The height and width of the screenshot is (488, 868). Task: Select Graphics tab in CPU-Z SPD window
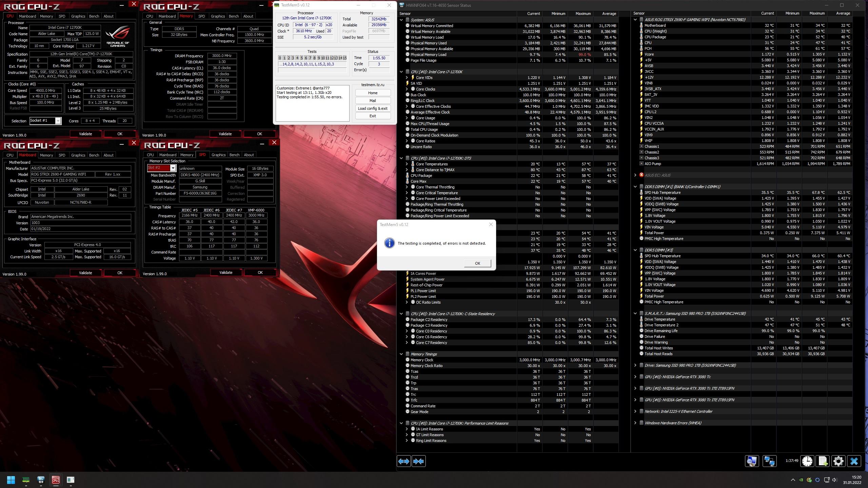(218, 155)
